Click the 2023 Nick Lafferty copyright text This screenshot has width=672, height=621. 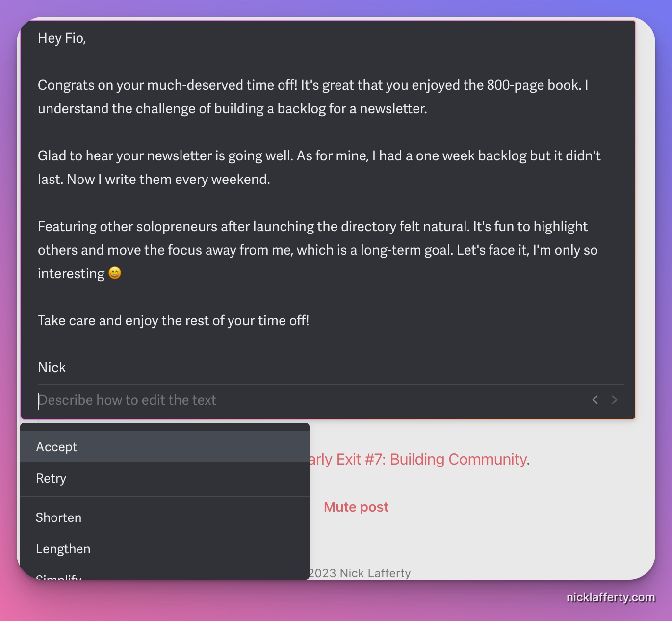[x=358, y=573]
